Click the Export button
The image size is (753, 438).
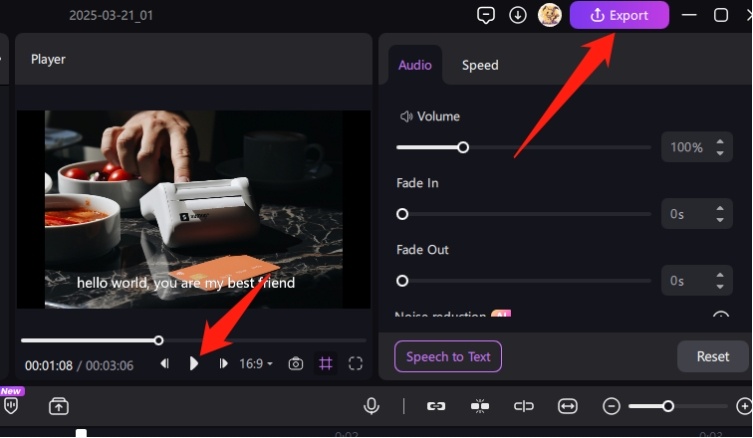point(619,15)
